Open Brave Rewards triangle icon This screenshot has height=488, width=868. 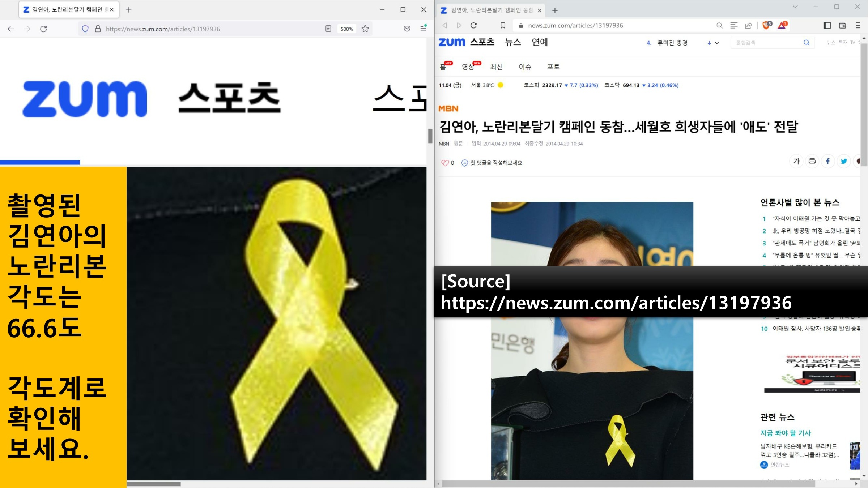click(x=782, y=25)
